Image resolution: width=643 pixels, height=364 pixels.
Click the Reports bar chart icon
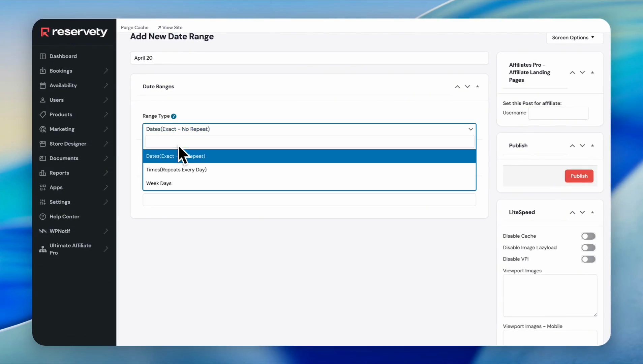[x=42, y=173]
